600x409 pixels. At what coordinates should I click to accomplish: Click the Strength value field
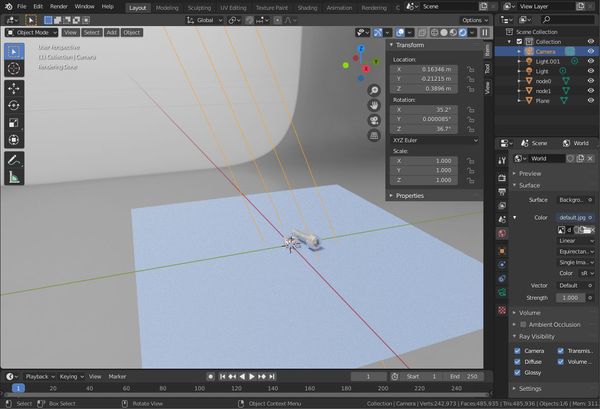tap(570, 298)
